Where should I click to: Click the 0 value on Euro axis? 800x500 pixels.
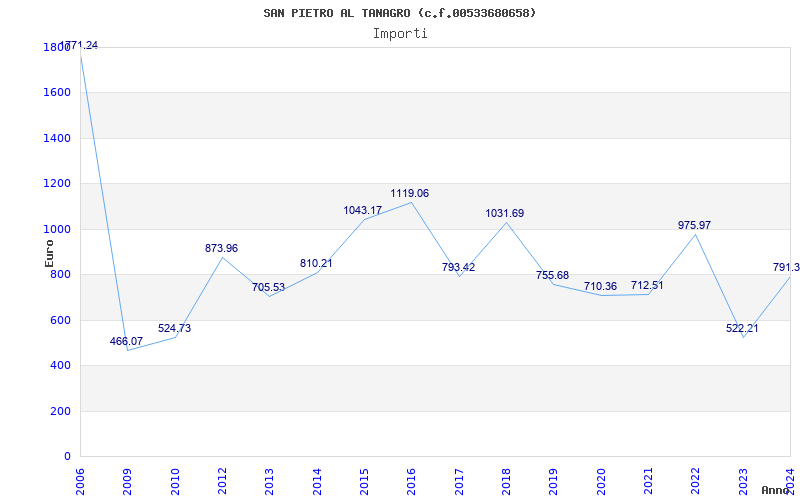coord(67,457)
